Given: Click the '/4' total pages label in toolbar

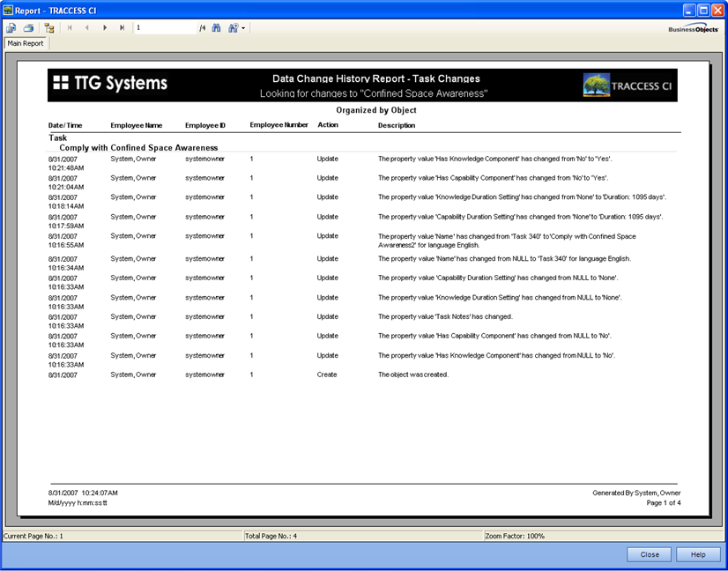Looking at the screenshot, I should click(x=203, y=28).
